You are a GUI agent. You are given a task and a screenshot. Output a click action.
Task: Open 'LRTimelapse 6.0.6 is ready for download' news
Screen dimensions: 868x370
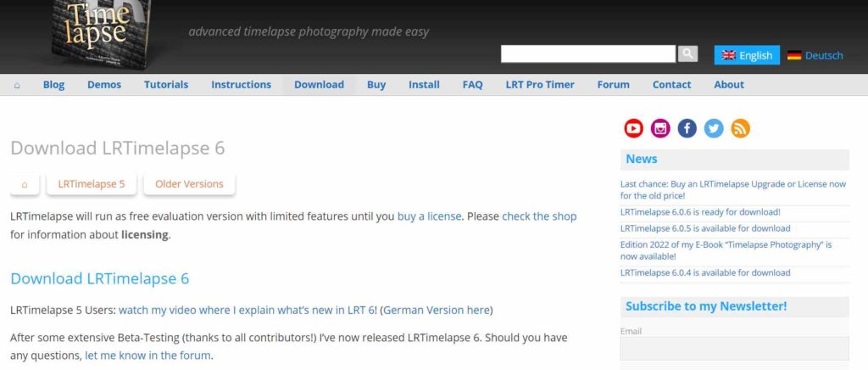click(700, 212)
